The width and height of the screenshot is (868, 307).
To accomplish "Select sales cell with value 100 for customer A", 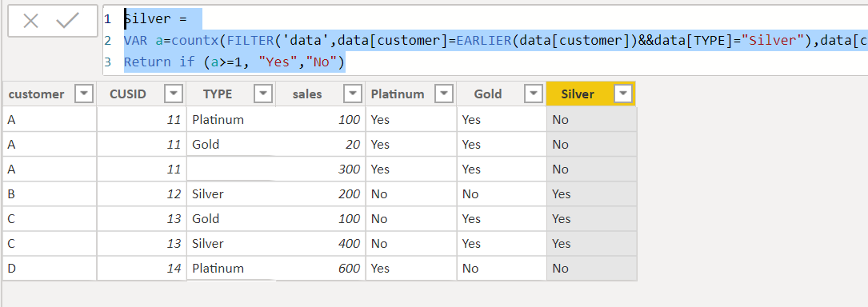I will tap(320, 119).
